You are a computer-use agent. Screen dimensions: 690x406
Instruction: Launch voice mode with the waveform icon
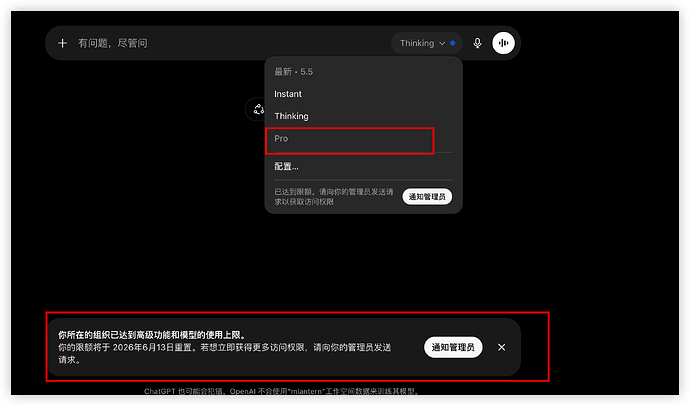[503, 43]
